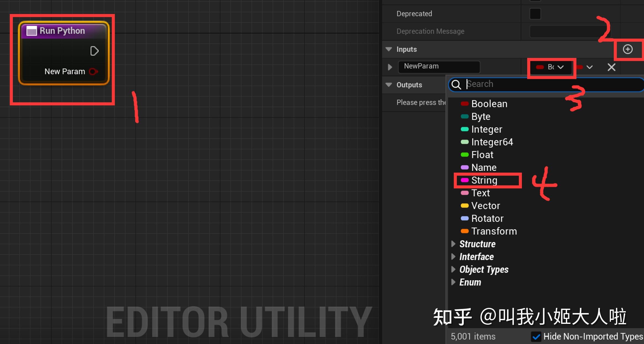Expand the Object Types category

(453, 270)
